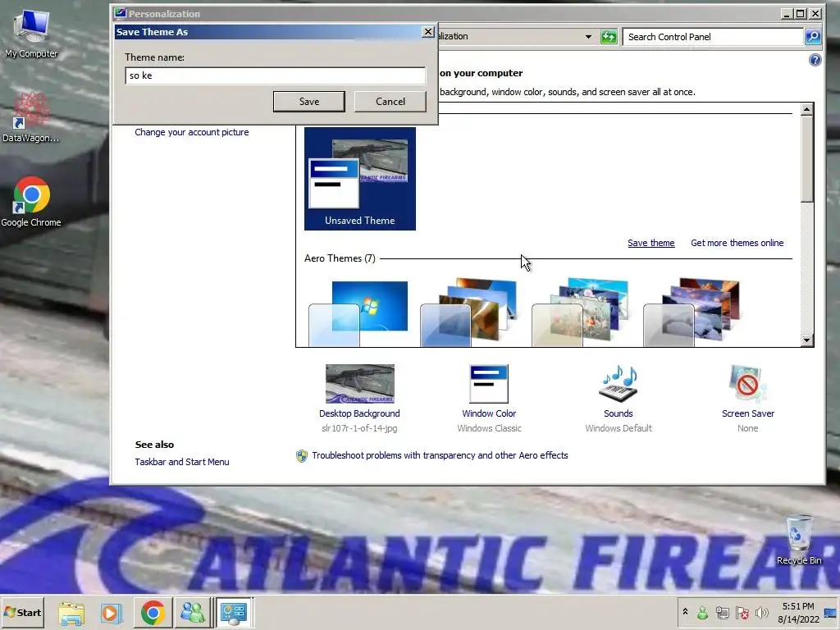This screenshot has width=840, height=630.
Task: Open the Save theme link
Action: 651,243
